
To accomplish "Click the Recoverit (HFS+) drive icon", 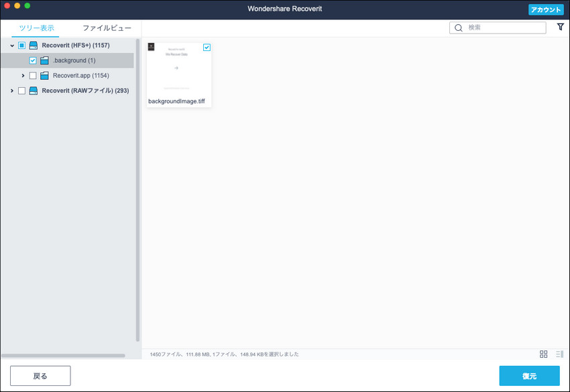I will (x=34, y=46).
